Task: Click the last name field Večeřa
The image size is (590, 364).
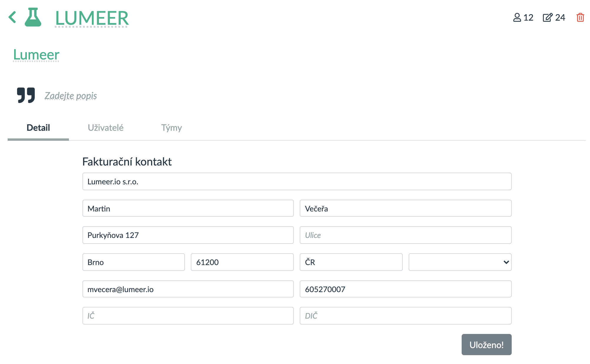Action: click(x=405, y=209)
